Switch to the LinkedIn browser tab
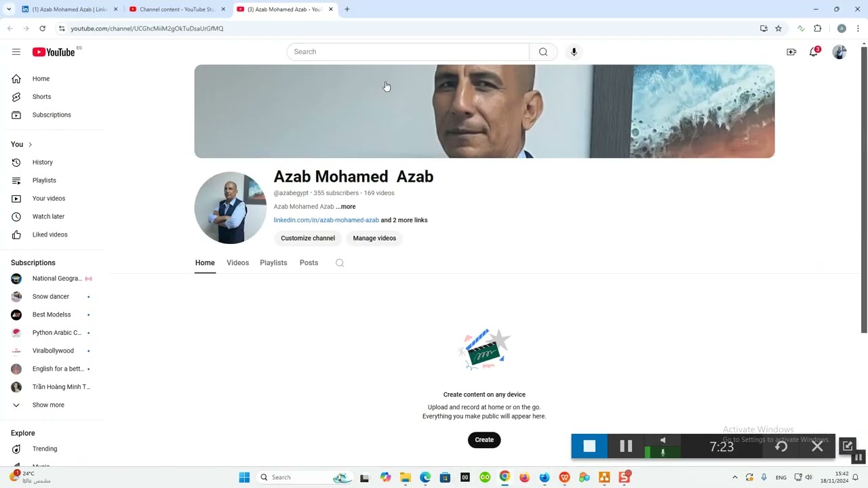This screenshot has width=868, height=488. click(68, 9)
